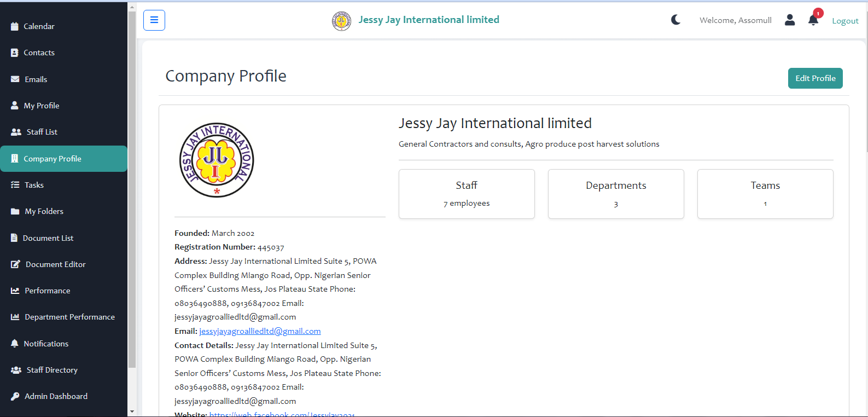Click the Edit Profile button

(815, 78)
